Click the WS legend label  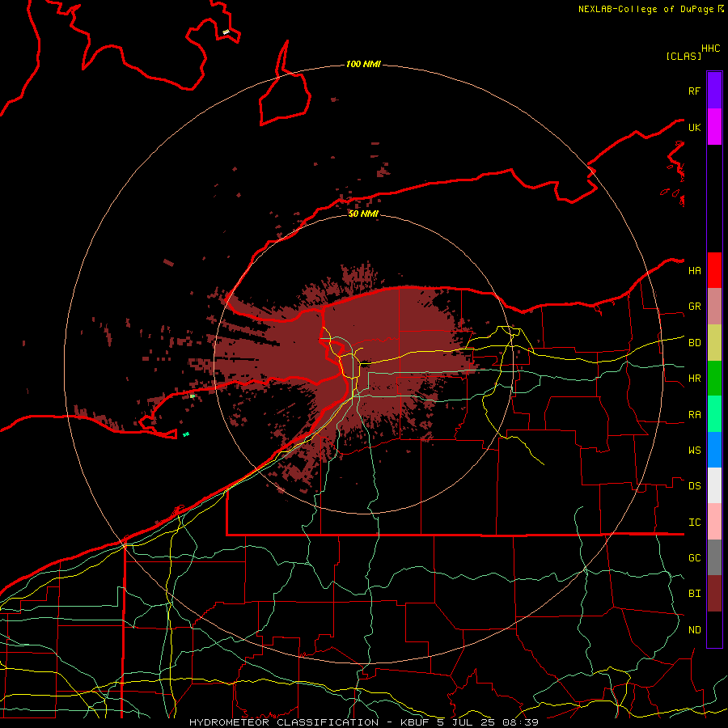coord(694,451)
